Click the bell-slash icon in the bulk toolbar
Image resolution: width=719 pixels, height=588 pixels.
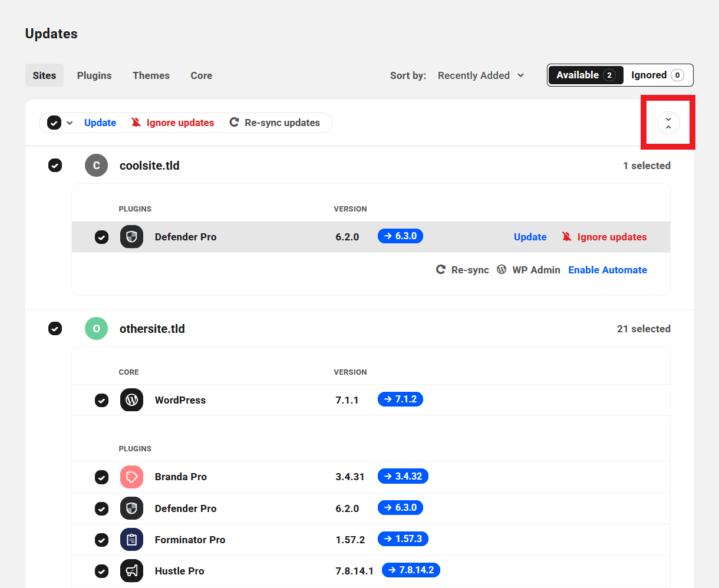click(136, 123)
